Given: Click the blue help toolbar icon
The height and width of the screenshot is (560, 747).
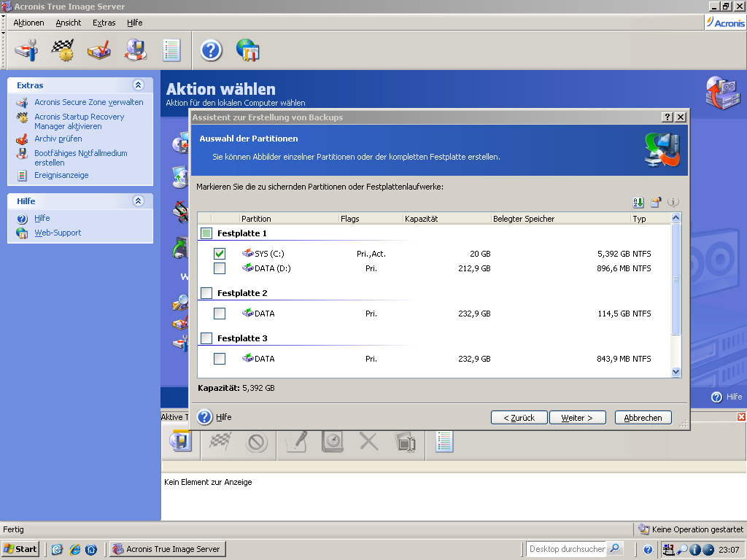Looking at the screenshot, I should (211, 50).
